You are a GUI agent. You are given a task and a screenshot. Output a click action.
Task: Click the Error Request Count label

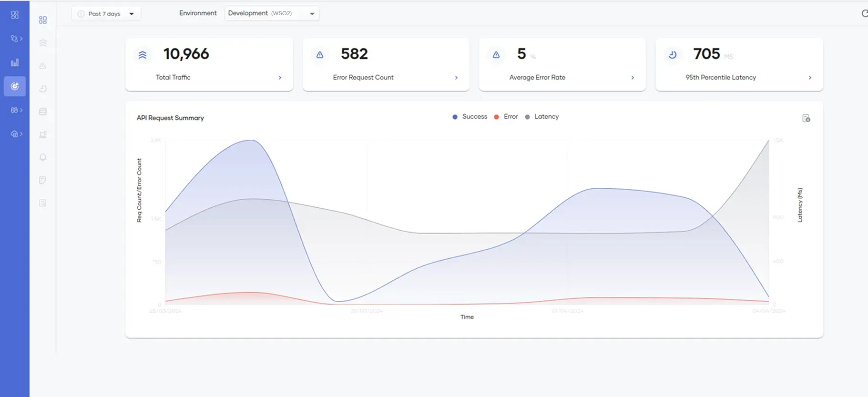(x=363, y=77)
